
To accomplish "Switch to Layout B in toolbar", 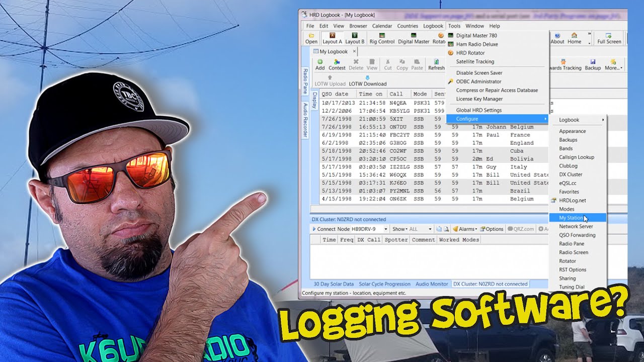I will point(355,38).
